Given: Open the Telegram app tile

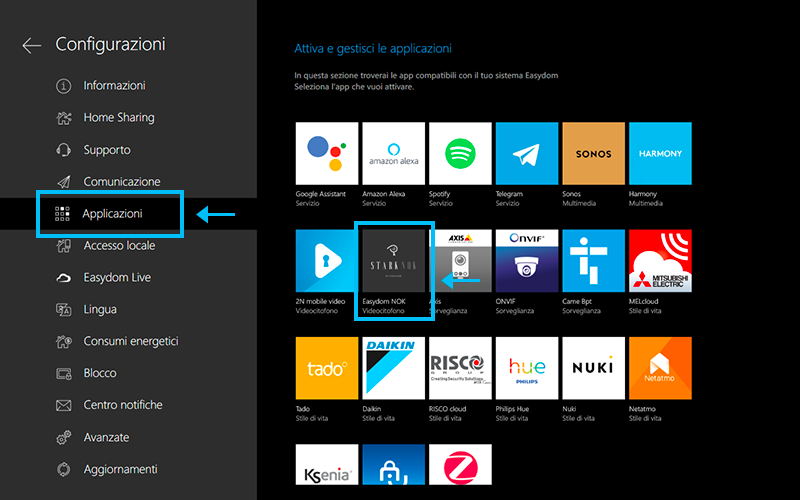Looking at the screenshot, I should point(527,154).
